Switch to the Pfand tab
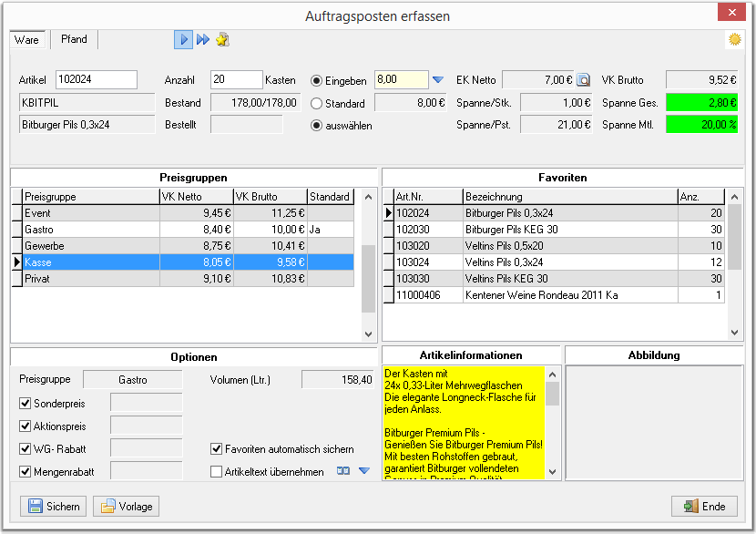Viewport: 756px width, 534px height. [74, 39]
